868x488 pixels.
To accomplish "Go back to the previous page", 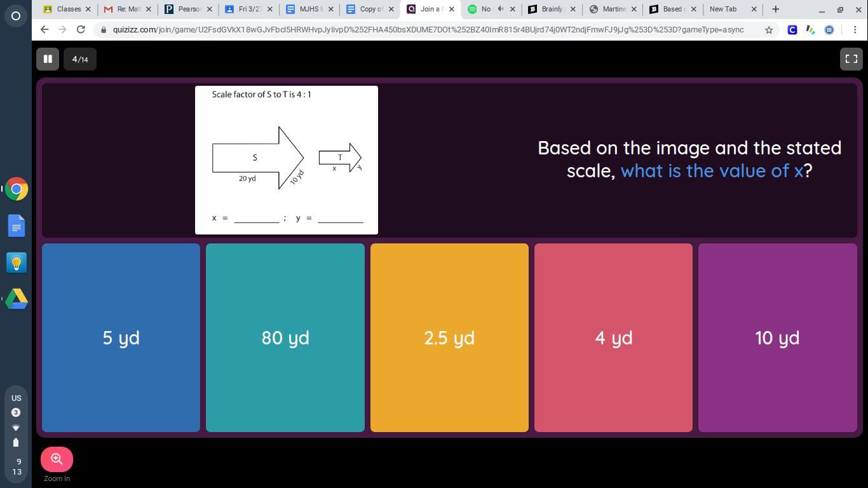I will coord(44,30).
